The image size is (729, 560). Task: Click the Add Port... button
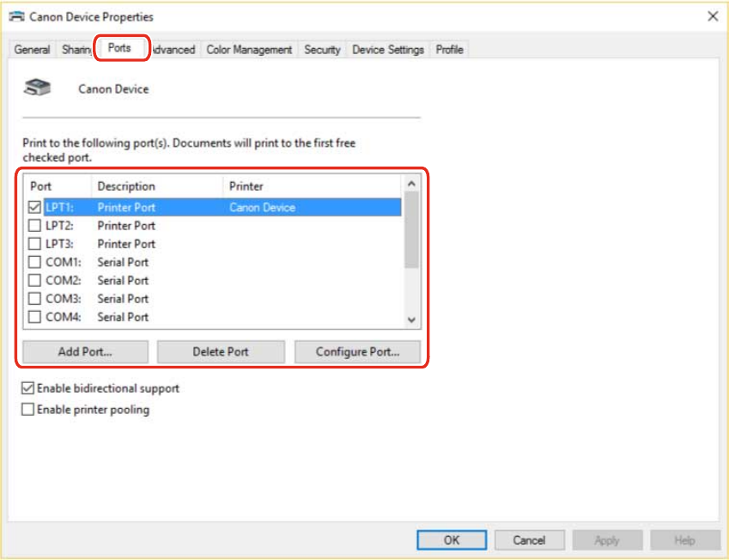pyautogui.click(x=85, y=351)
